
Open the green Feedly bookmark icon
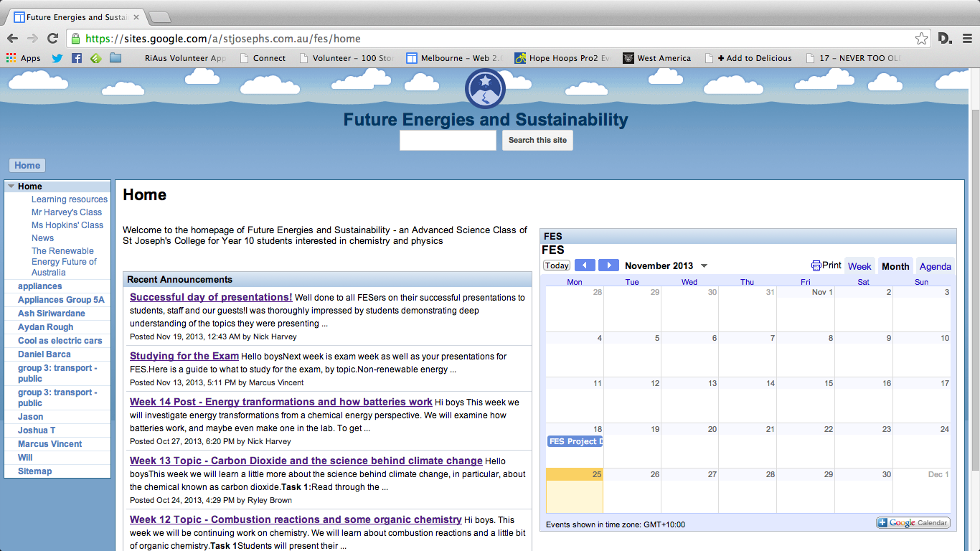(95, 58)
